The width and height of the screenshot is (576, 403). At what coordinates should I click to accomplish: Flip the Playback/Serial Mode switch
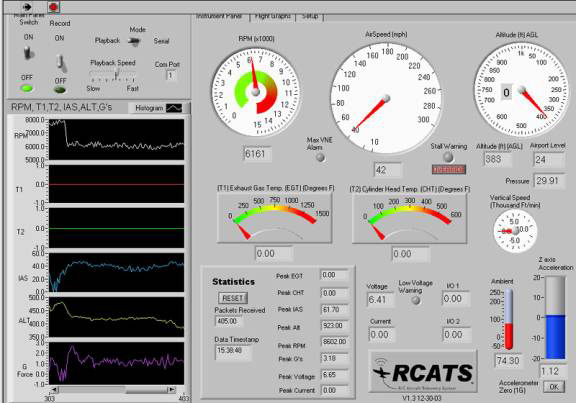click(x=135, y=41)
